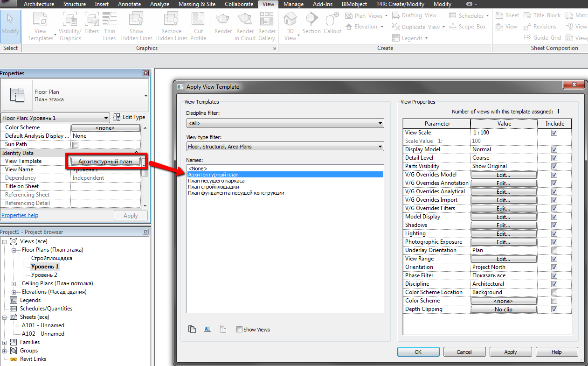
Task: Toggle Show Views checkbox
Action: 239,330
